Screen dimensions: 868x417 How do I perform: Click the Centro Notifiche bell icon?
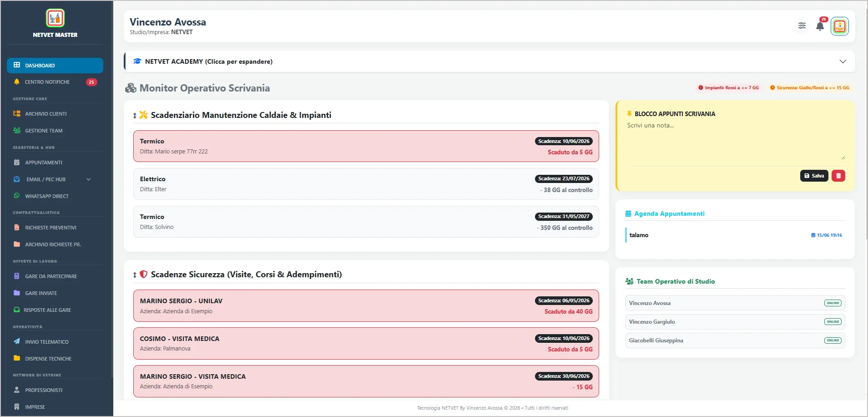coord(17,82)
